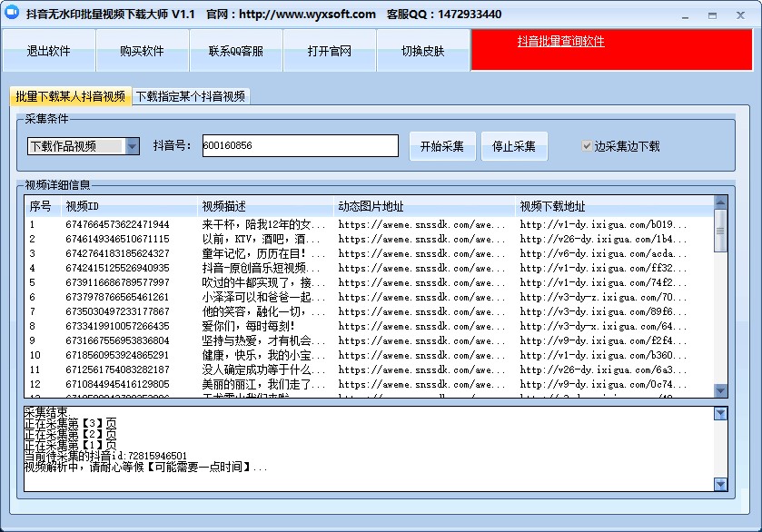Image resolution: width=762 pixels, height=532 pixels.
Task: Click download URL http://v1-dy.ixigua.com/b019...
Action: point(603,224)
